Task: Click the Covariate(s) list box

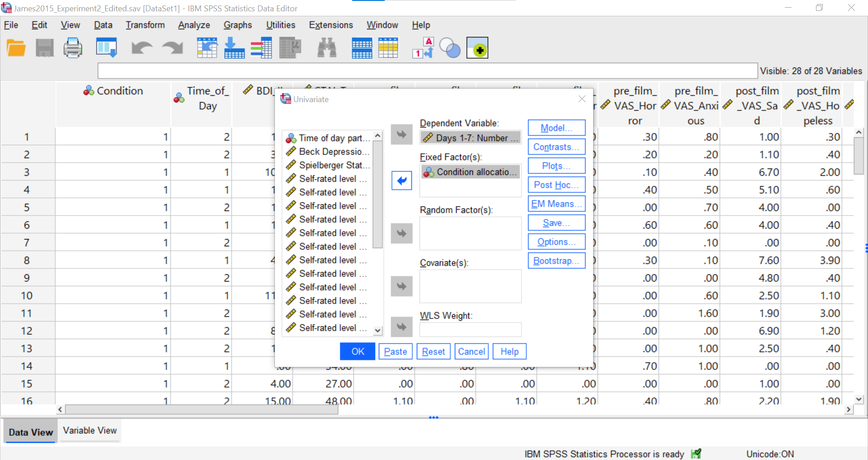Action: pos(471,286)
